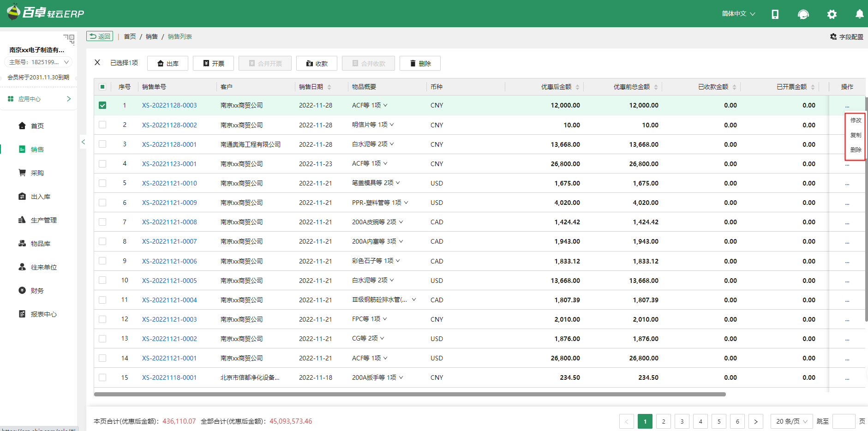The height and width of the screenshot is (431, 868).
Task: Clear selection with the X icon
Action: [97, 62]
